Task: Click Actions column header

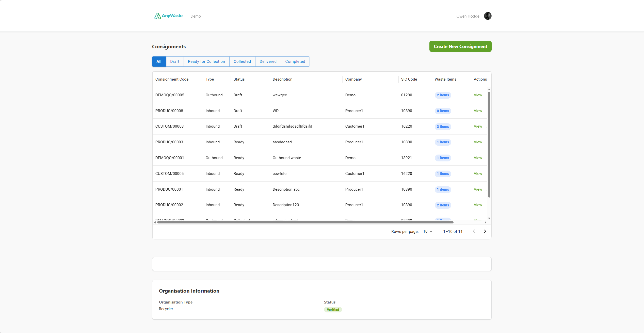Action: (x=480, y=79)
